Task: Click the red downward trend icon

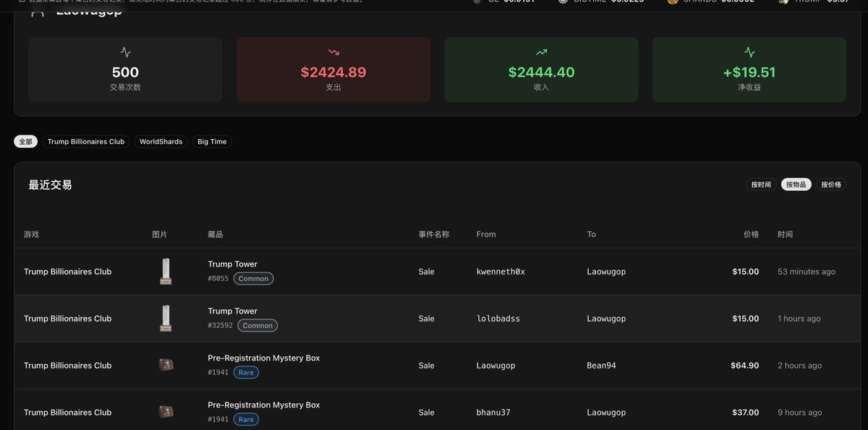Action: click(333, 52)
